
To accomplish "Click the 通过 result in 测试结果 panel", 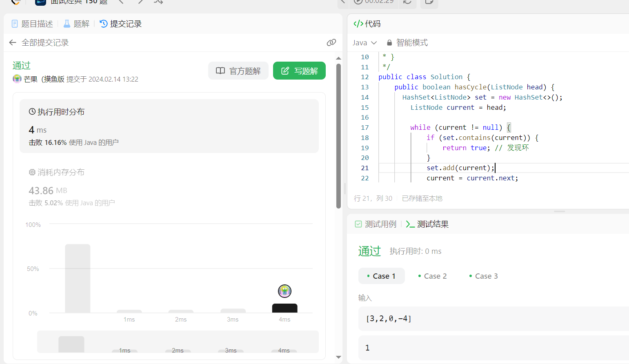I will pyautogui.click(x=369, y=251).
